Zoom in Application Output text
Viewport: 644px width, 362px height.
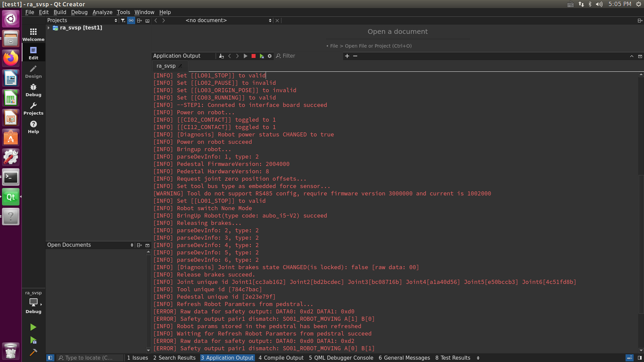[x=347, y=56]
